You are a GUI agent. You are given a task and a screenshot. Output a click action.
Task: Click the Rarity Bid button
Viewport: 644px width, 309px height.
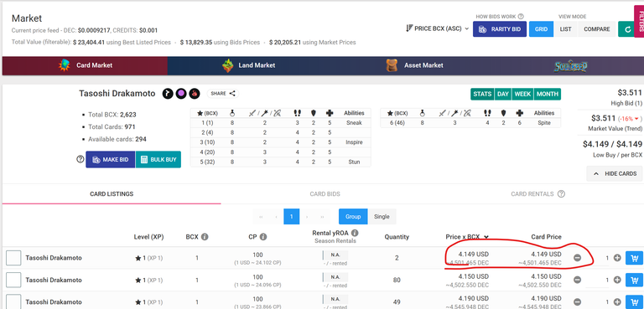pyautogui.click(x=500, y=29)
